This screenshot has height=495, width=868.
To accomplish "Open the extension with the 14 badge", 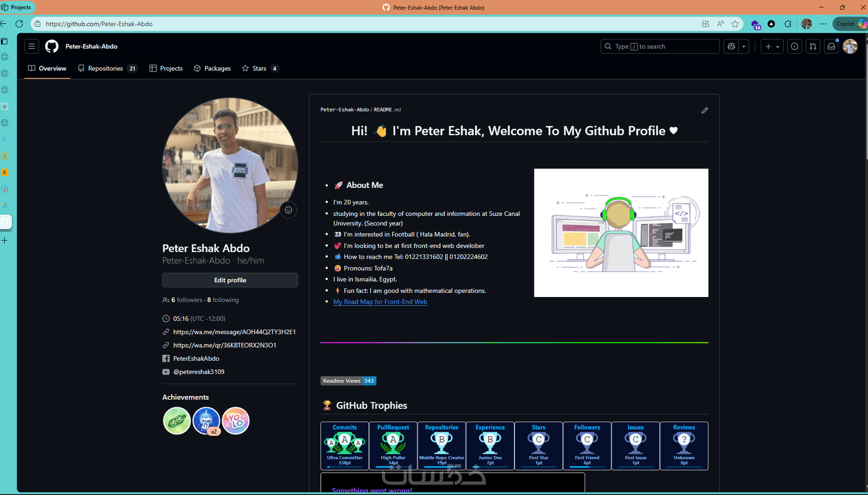I will [x=756, y=24].
